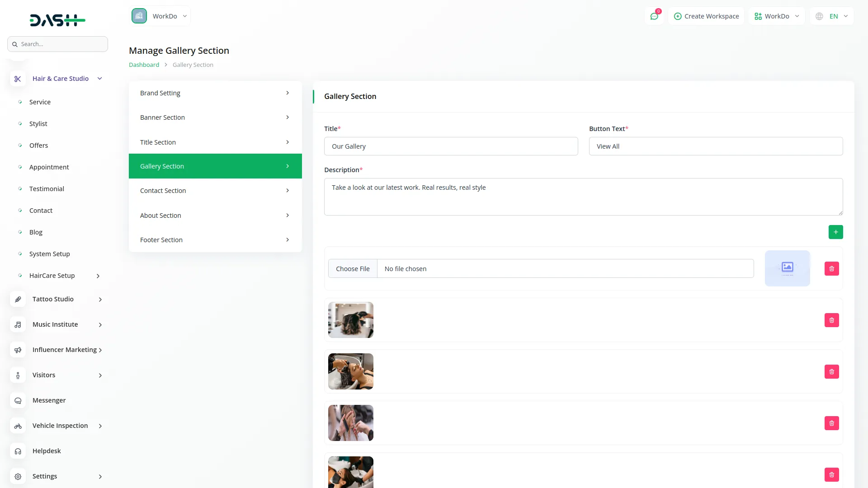
Task: Click the Vehicle Inspection icon
Action: 18,426
